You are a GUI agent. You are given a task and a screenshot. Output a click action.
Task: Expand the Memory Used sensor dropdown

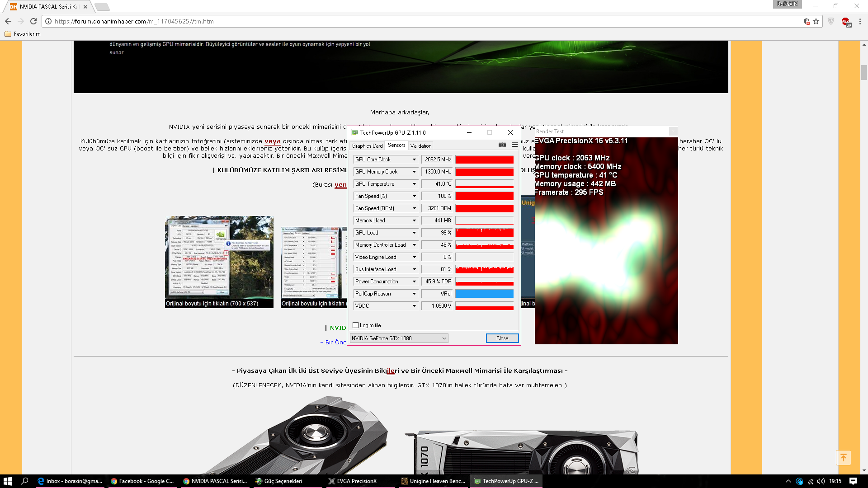click(414, 221)
